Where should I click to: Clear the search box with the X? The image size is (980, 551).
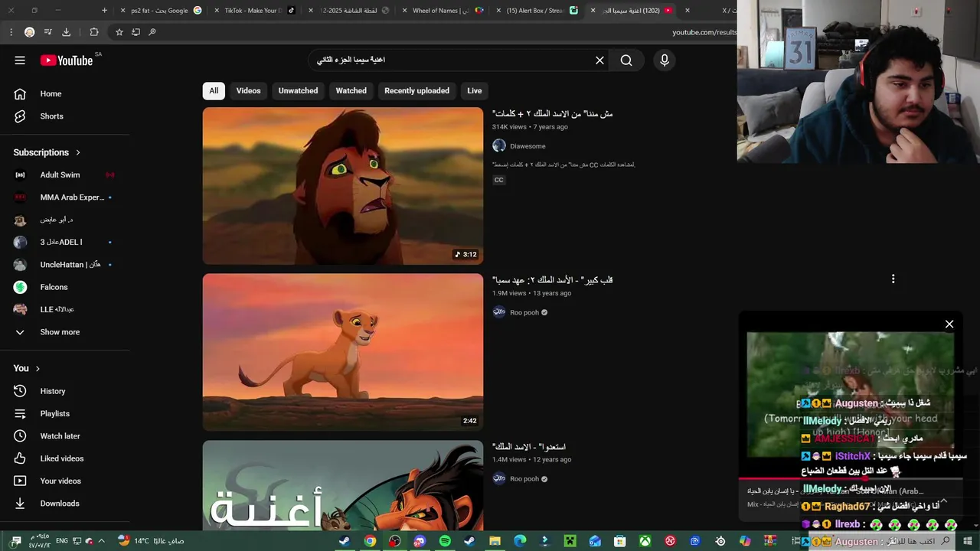(x=599, y=60)
